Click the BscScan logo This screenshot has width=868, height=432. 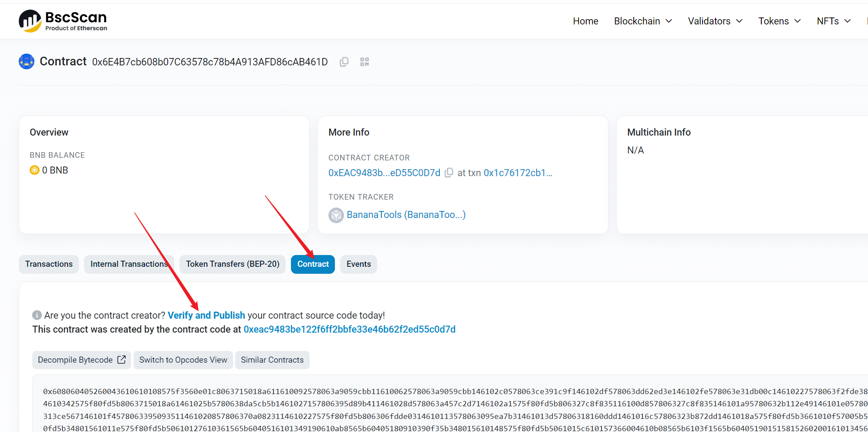[x=63, y=21]
